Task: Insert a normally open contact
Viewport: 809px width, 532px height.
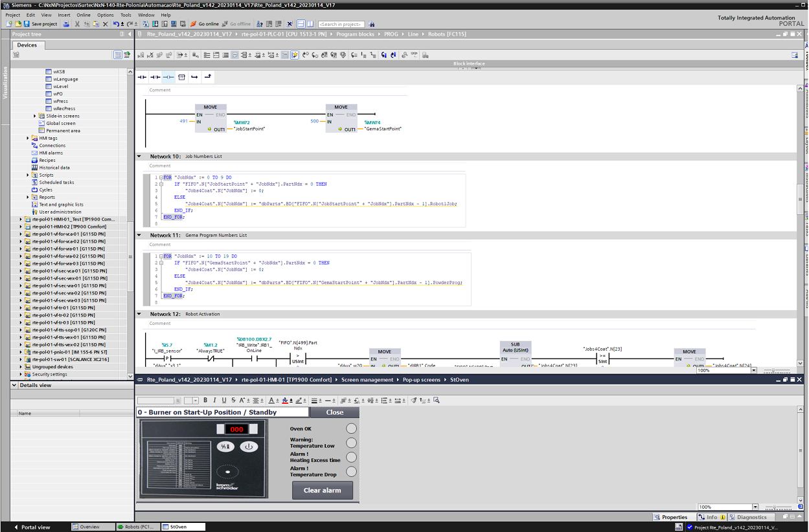Action: click(142, 77)
